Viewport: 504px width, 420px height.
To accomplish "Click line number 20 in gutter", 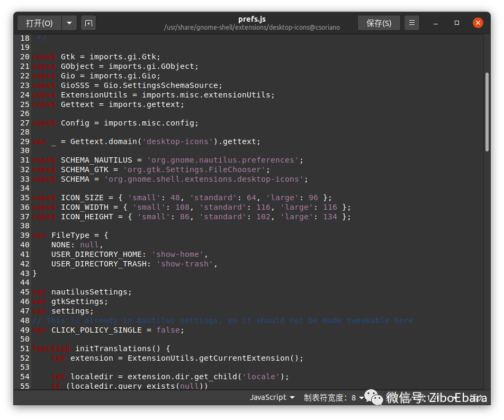I will point(25,57).
